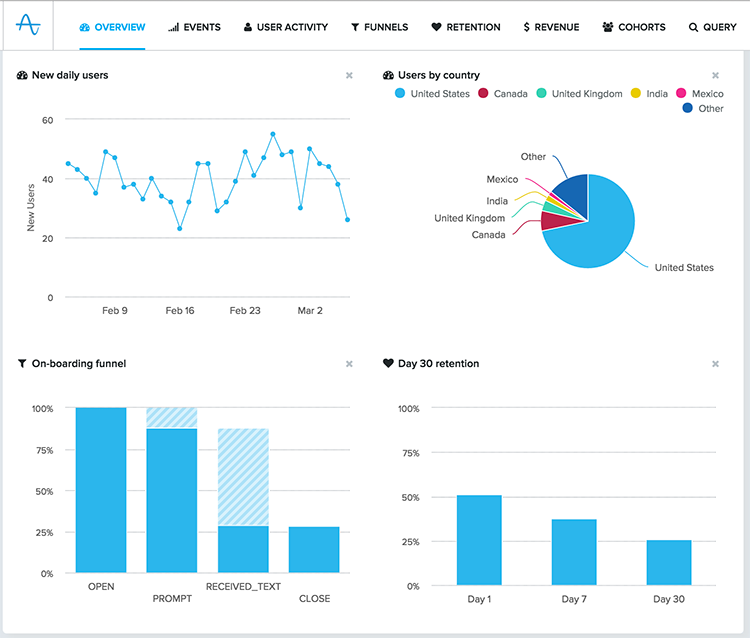Switch to the Cohorts tab
Screen dimensions: 750x638
(634, 27)
